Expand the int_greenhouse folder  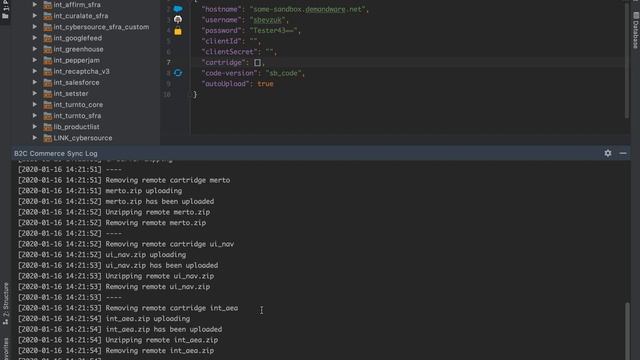(35, 49)
